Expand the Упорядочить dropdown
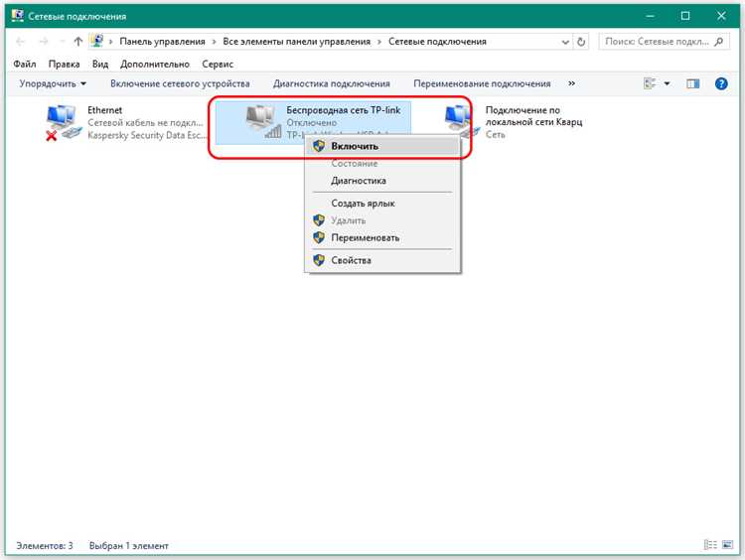This screenshot has height=560, width=745. (x=53, y=83)
